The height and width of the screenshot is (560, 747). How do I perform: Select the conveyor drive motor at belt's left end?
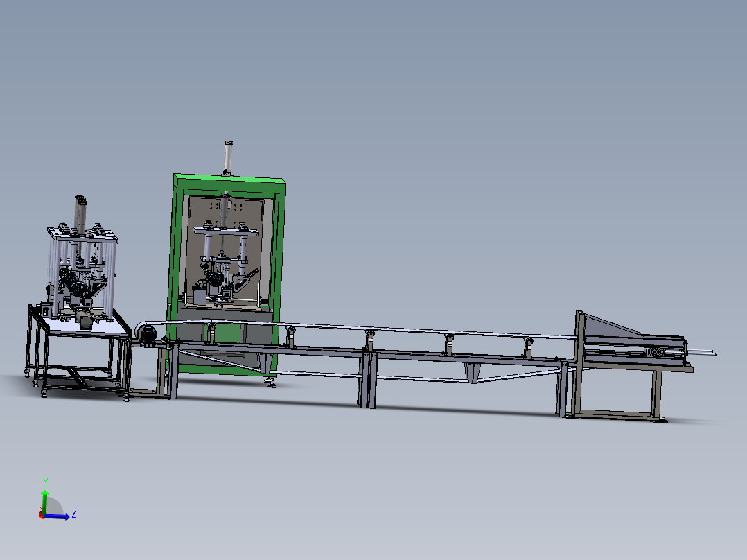pyautogui.click(x=147, y=334)
